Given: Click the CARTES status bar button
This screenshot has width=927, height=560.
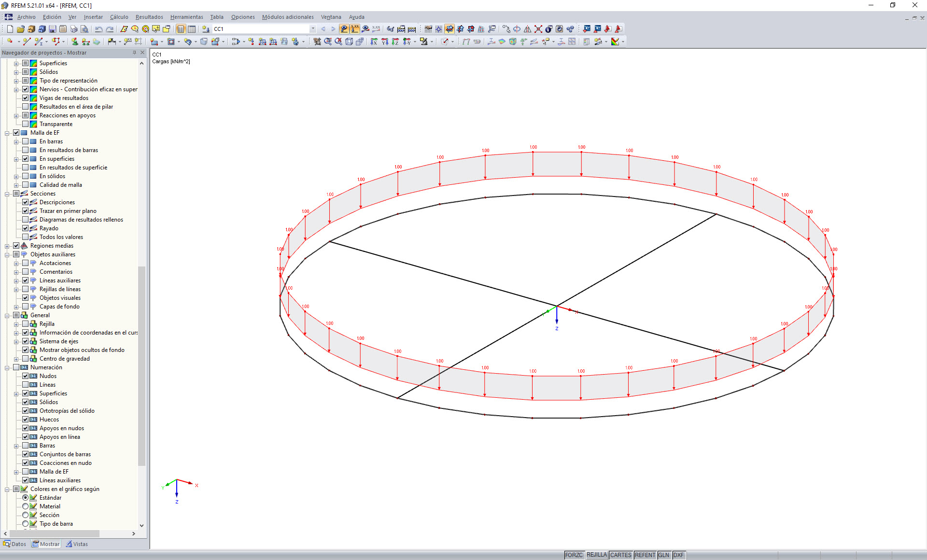Looking at the screenshot, I should (620, 555).
